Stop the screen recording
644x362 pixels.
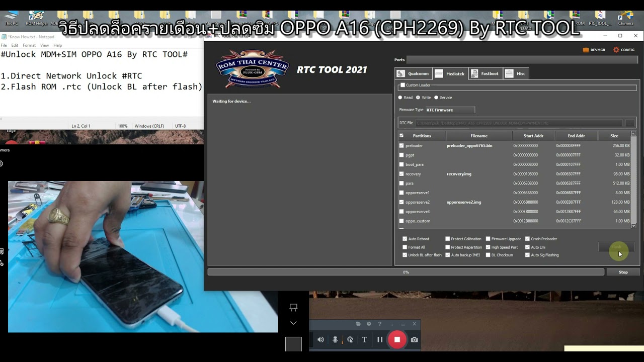(x=397, y=339)
